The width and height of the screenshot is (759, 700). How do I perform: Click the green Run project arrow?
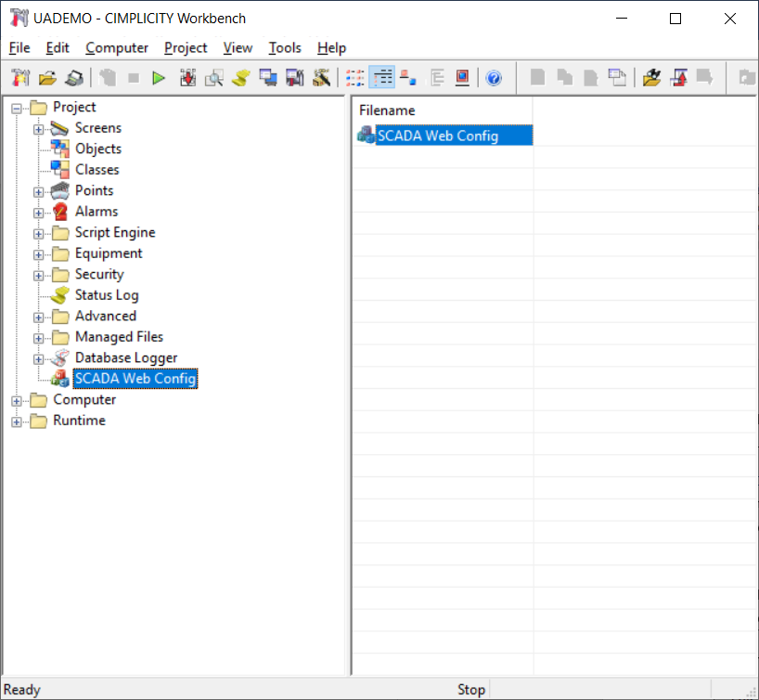point(159,77)
